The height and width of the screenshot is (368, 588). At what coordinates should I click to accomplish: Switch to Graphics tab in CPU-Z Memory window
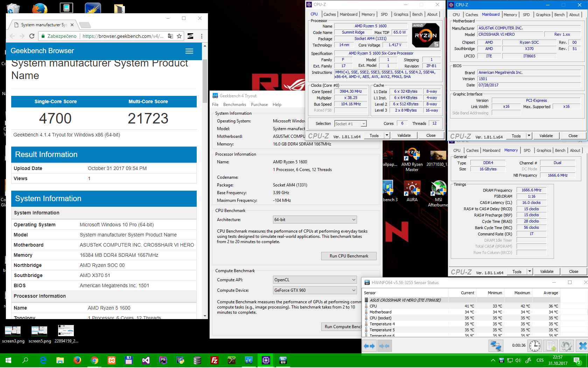pyautogui.click(x=544, y=150)
